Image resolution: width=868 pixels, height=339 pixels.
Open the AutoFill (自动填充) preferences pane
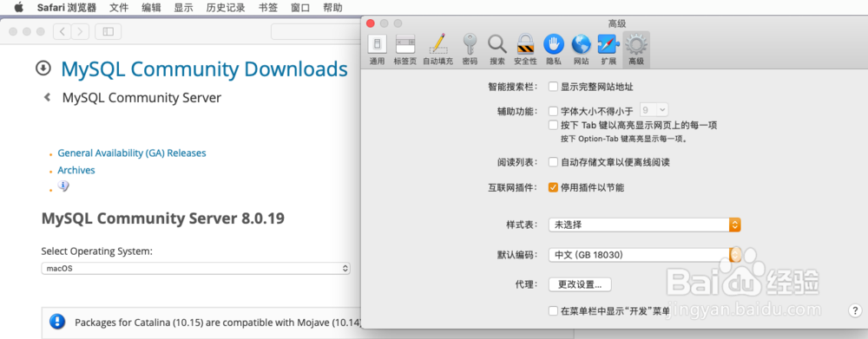tap(437, 49)
